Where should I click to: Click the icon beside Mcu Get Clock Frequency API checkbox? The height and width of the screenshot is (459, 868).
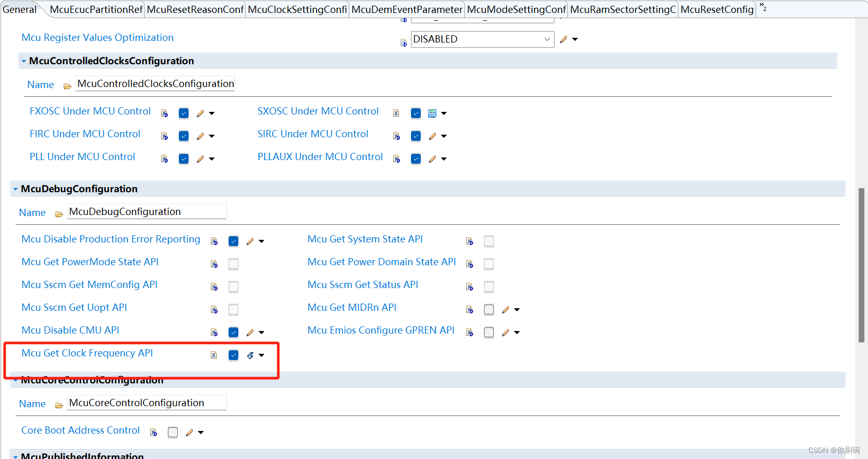250,355
